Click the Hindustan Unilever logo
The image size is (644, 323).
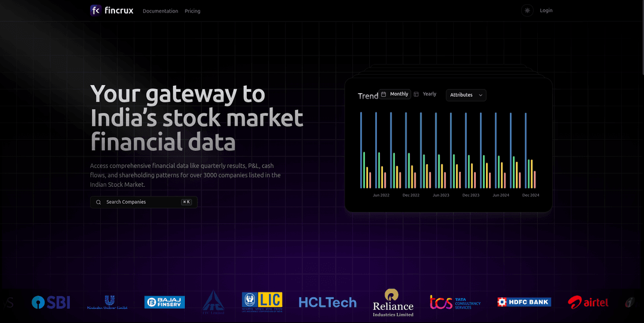coord(108,302)
